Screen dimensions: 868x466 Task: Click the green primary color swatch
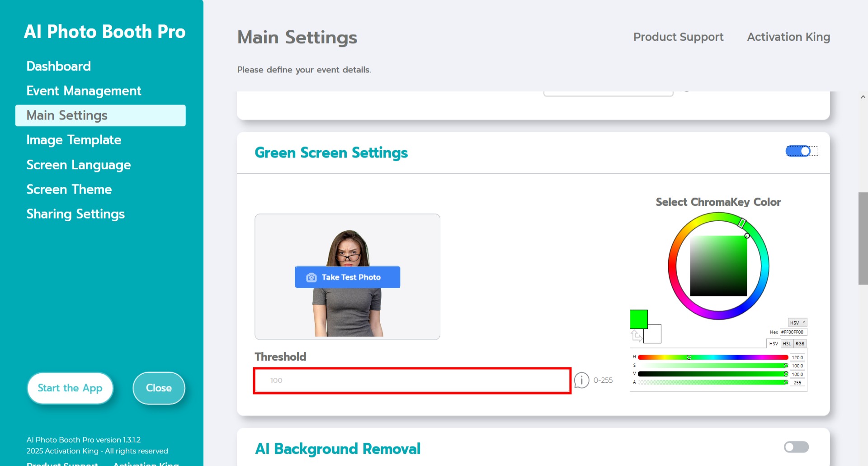(x=638, y=318)
